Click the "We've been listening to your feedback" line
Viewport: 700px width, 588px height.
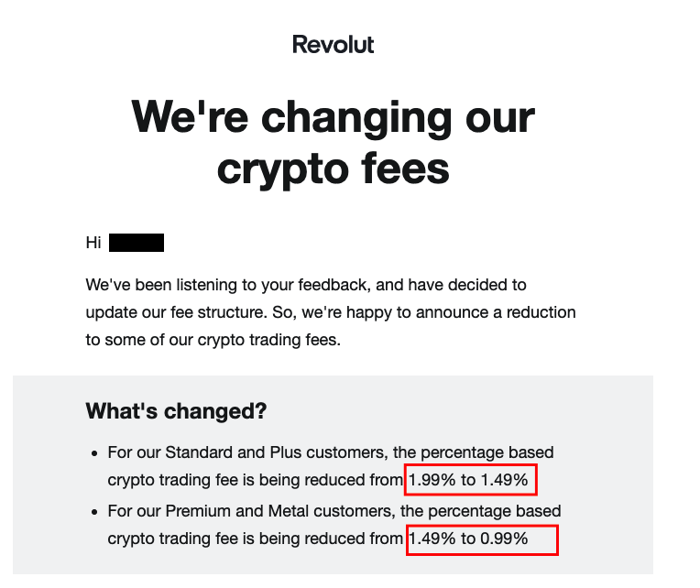306,285
